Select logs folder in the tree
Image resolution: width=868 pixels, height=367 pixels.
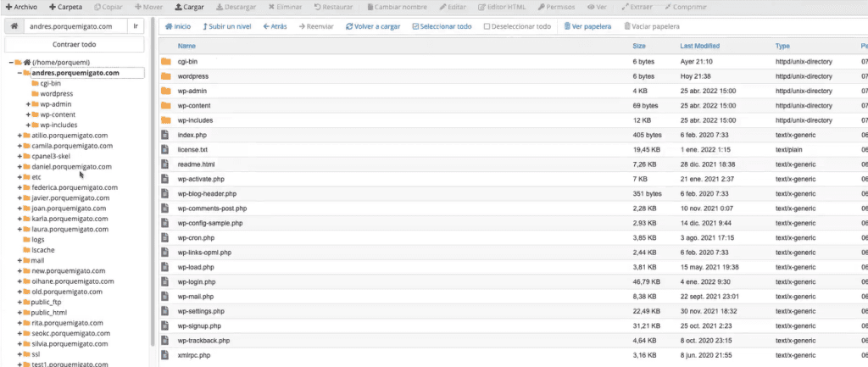click(x=37, y=240)
